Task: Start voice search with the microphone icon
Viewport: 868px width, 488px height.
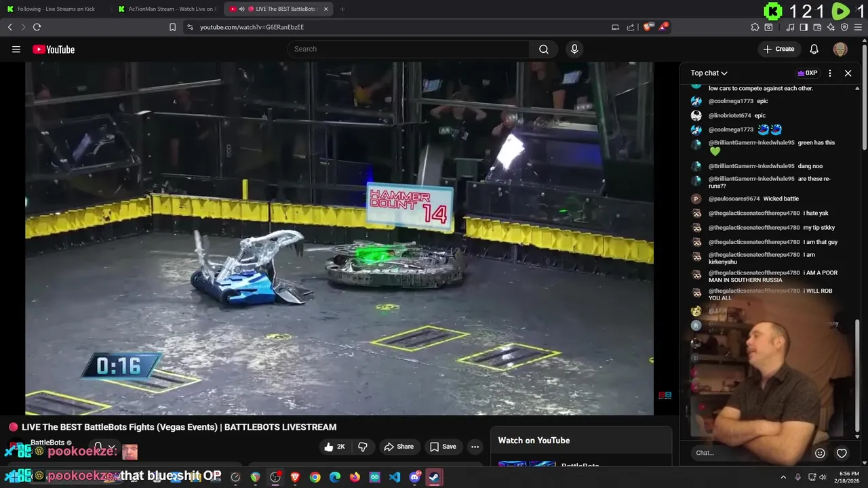Action: [574, 49]
